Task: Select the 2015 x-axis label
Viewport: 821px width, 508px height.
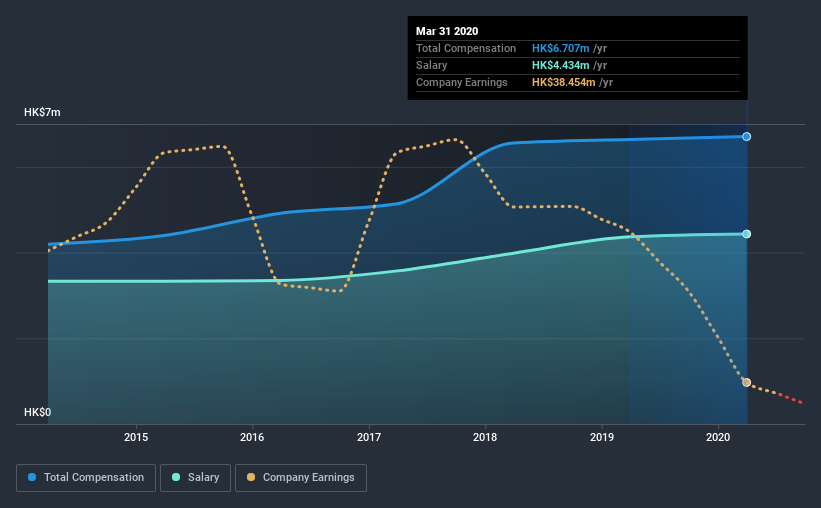Action: [x=136, y=437]
